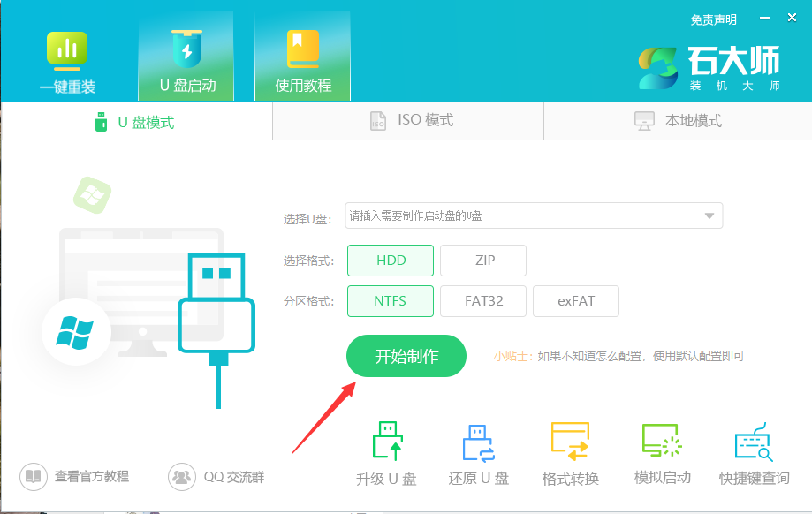Switch partition format to FAT32
The height and width of the screenshot is (514, 812).
482,300
